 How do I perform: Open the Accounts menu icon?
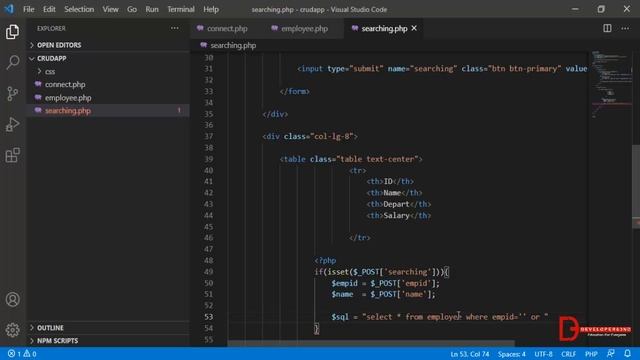tap(13, 299)
